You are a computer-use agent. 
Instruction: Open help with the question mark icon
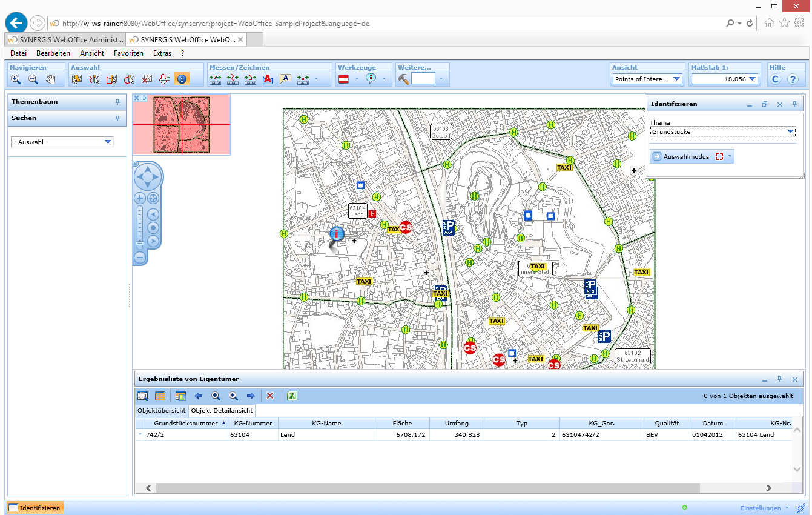pos(793,79)
